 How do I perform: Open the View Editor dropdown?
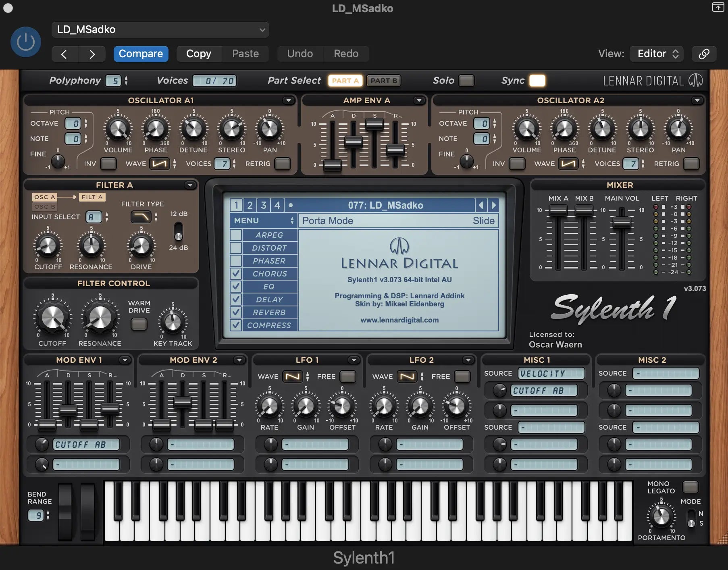[x=657, y=54]
